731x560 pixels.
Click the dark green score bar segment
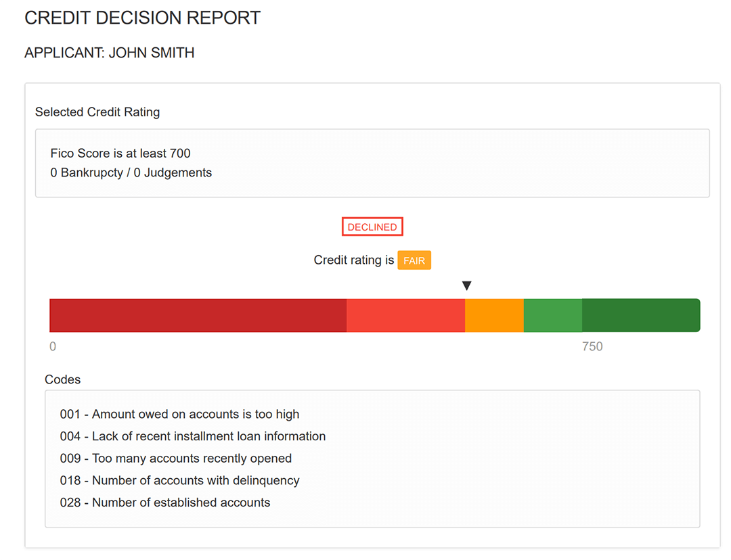[640, 316]
